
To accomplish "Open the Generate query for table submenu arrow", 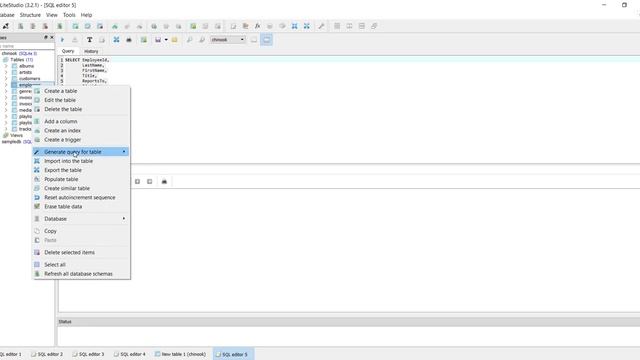I will click(124, 152).
